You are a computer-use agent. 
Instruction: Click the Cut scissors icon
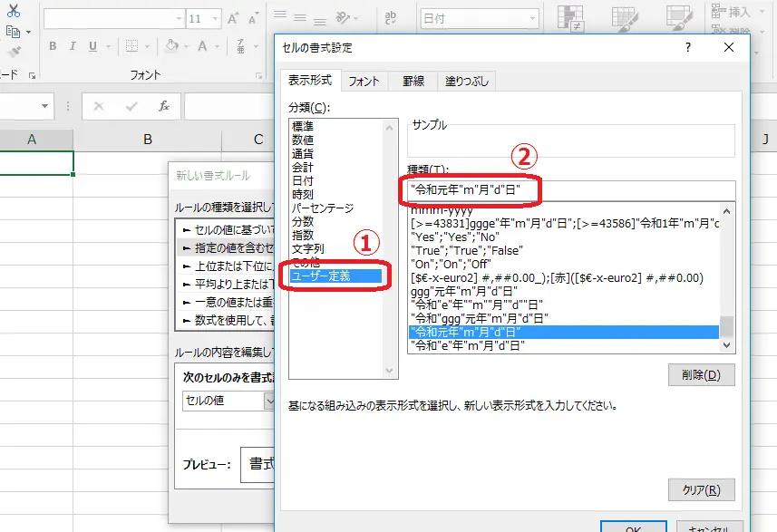point(13,10)
